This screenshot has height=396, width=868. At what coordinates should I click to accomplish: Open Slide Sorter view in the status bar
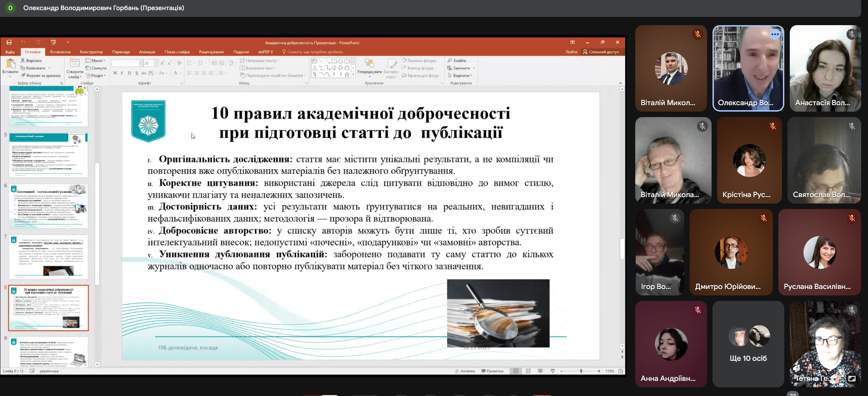click(528, 371)
